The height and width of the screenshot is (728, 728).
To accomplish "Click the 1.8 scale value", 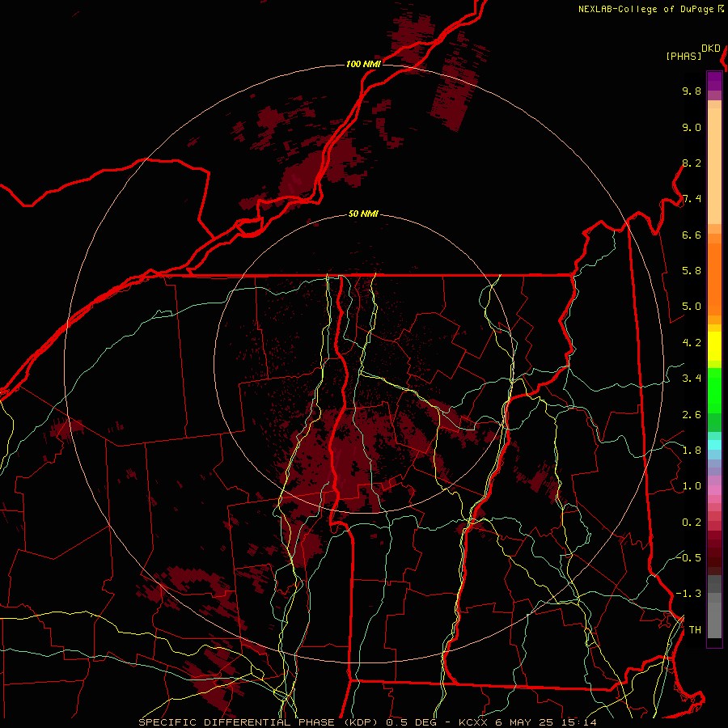I will 692,451.
